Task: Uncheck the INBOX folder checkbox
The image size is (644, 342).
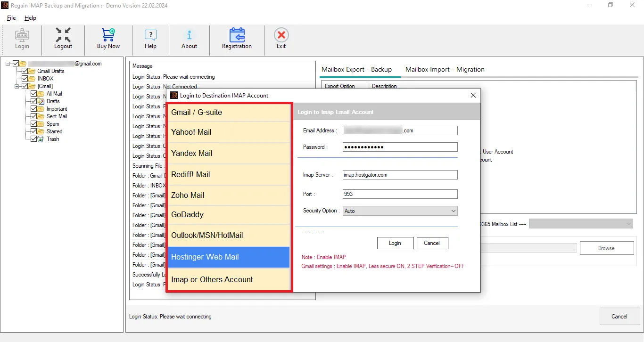Action: click(x=25, y=79)
